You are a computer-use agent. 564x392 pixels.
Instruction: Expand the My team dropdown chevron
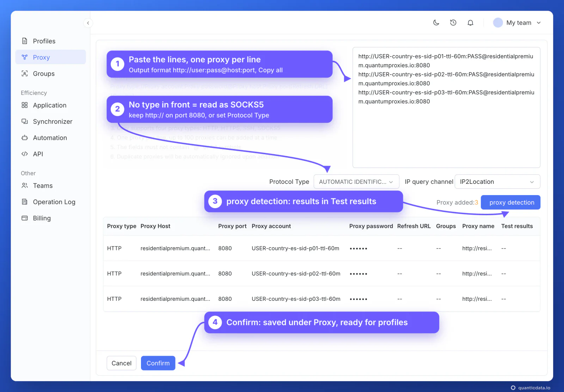click(x=539, y=23)
